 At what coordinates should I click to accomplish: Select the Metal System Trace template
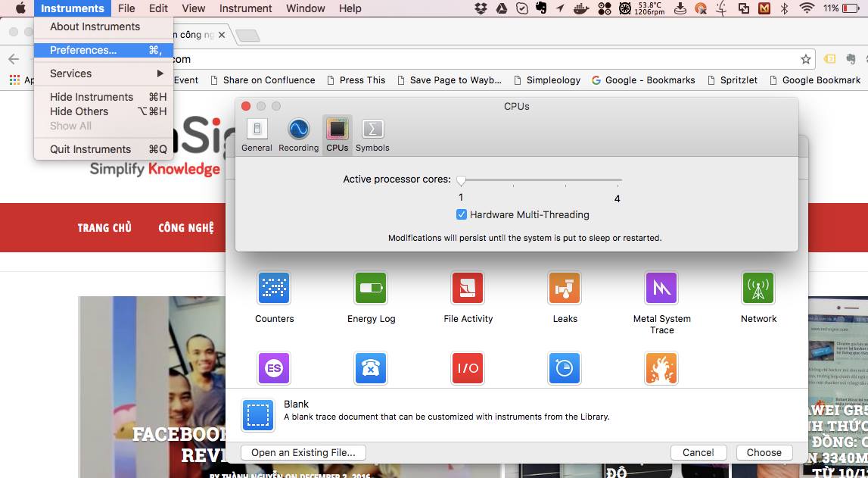pyautogui.click(x=661, y=288)
